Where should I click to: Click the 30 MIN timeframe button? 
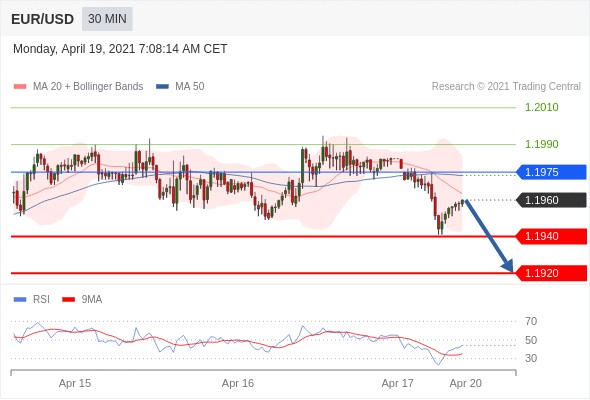[x=107, y=19]
